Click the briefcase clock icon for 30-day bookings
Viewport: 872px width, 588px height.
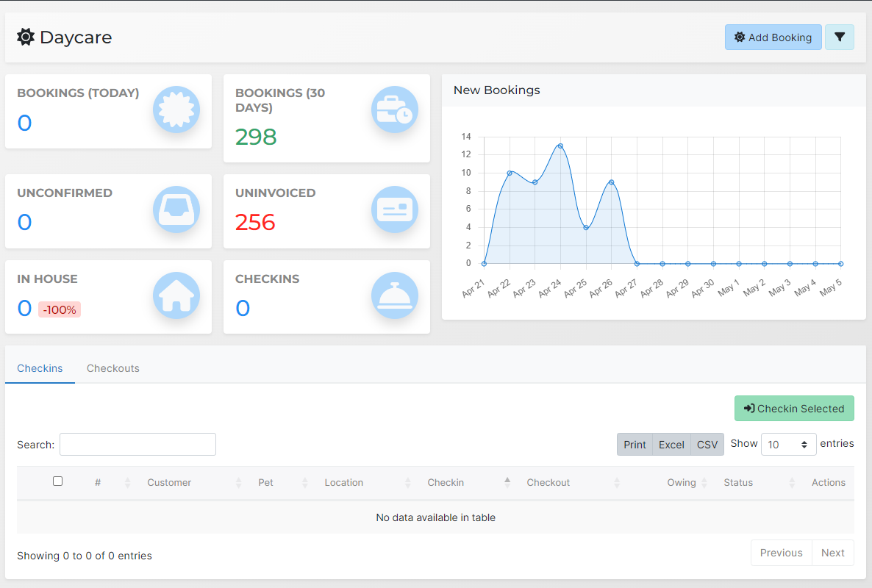tap(395, 110)
